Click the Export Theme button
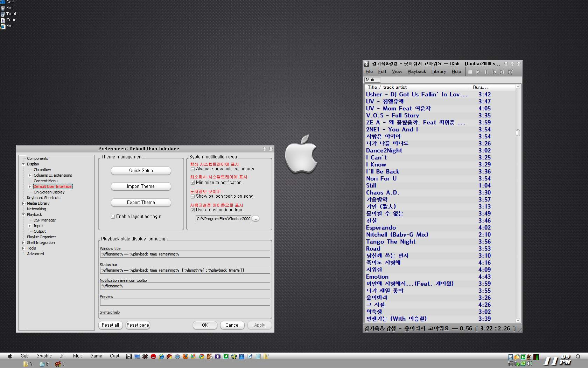588x368 pixels. (141, 203)
